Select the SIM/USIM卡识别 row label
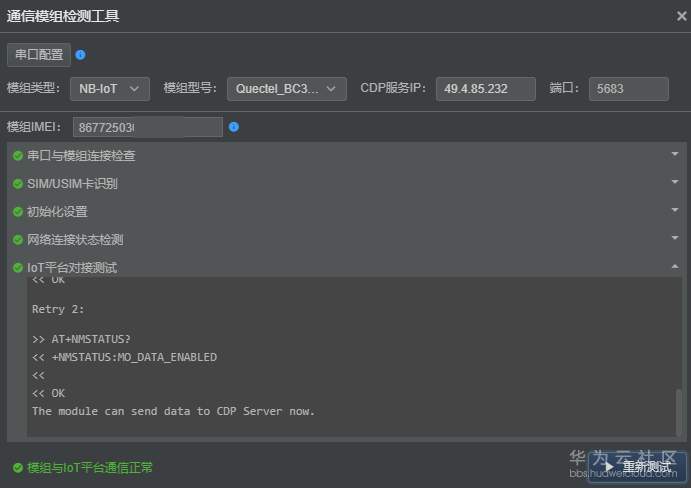Screen dimensions: 691x488 72,184
